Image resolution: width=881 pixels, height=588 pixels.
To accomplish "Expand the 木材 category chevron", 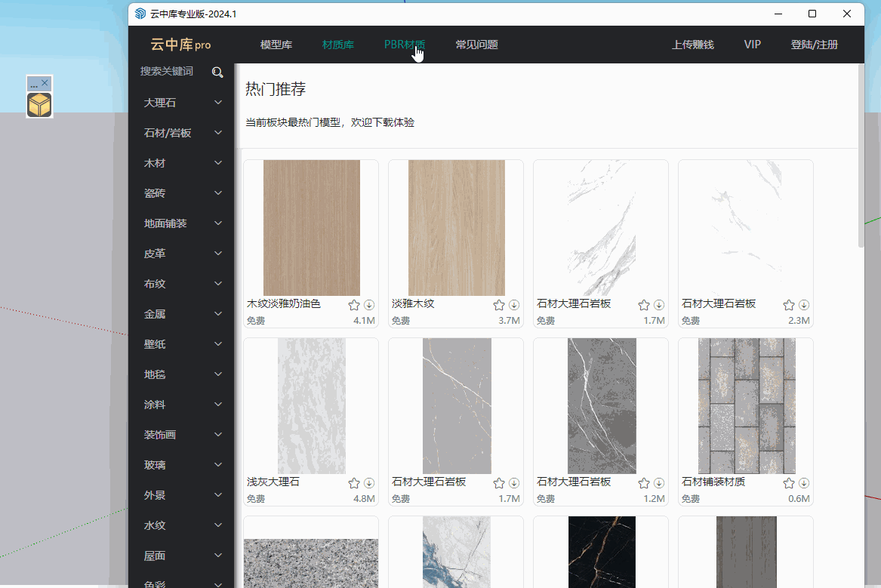I will click(218, 163).
